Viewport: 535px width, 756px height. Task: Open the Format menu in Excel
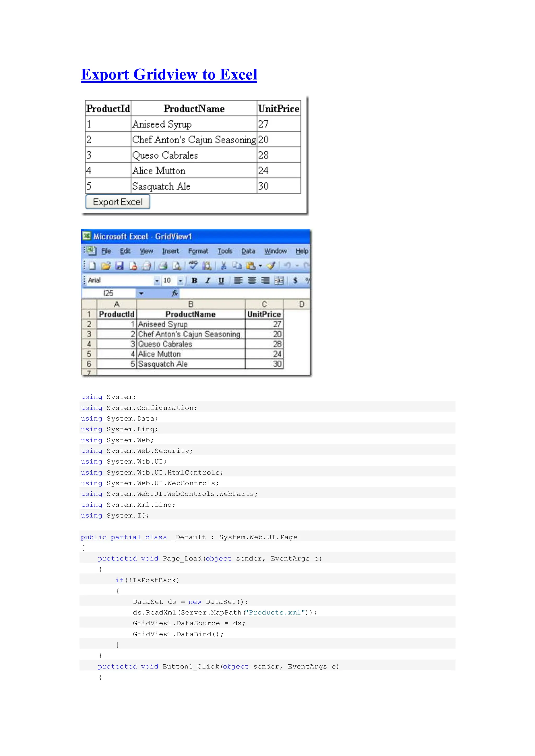(198, 251)
